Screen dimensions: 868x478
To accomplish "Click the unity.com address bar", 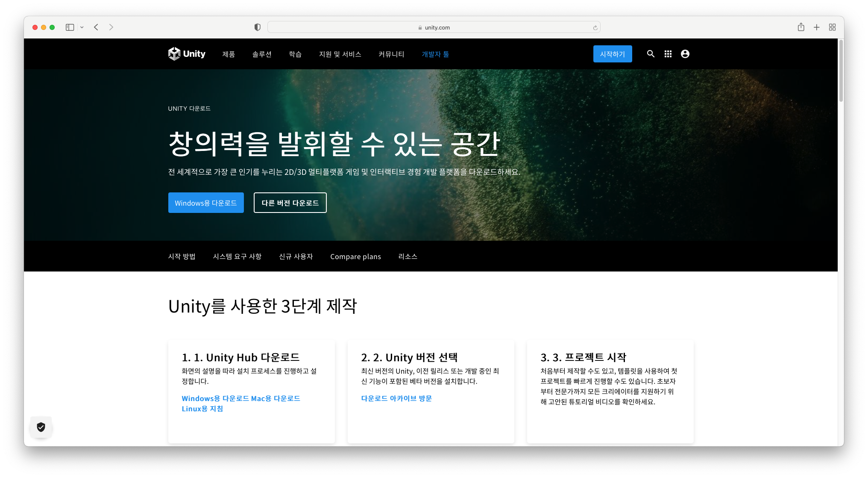I will point(434,27).
